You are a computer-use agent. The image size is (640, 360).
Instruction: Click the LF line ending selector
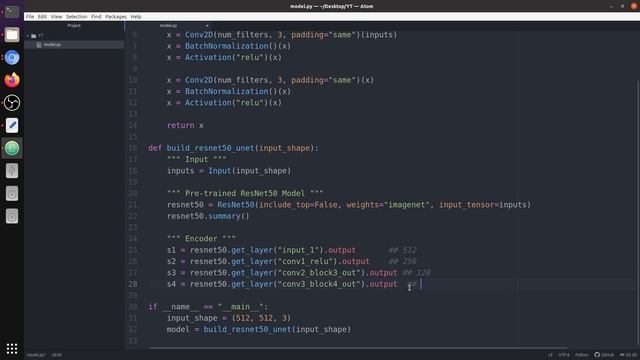pos(550,355)
